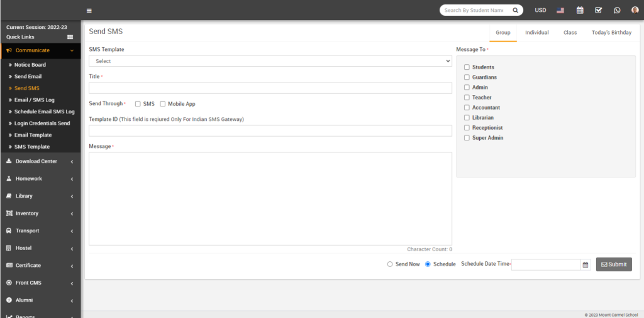Click the Homework flask icon
The image size is (644, 318).
coord(9,179)
